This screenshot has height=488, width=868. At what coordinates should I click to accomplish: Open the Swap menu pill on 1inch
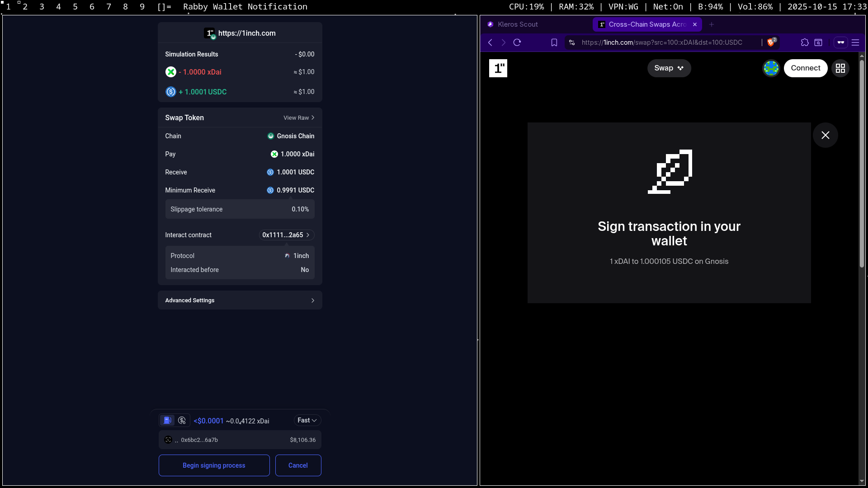[x=669, y=68]
